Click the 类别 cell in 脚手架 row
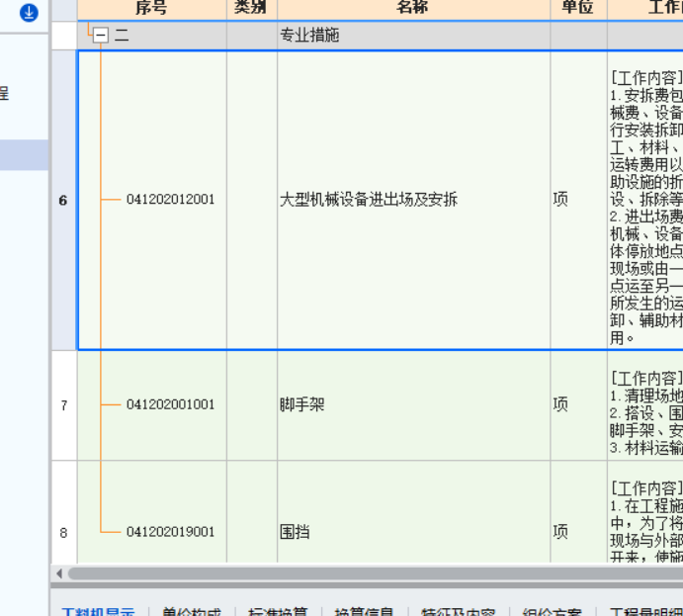 click(x=252, y=405)
